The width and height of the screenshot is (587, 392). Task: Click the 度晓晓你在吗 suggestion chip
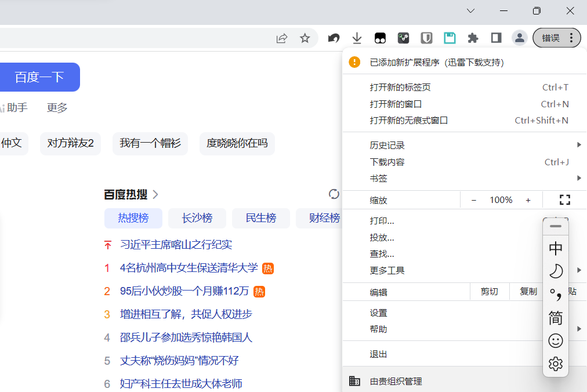coord(237,143)
